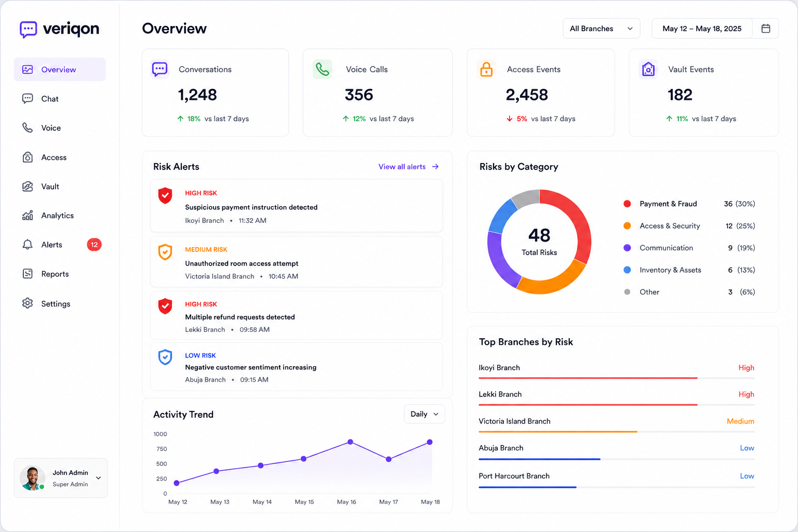Screen dimensions: 798x532
Task: Click the Chat bubble sidebar icon
Action: (x=28, y=99)
